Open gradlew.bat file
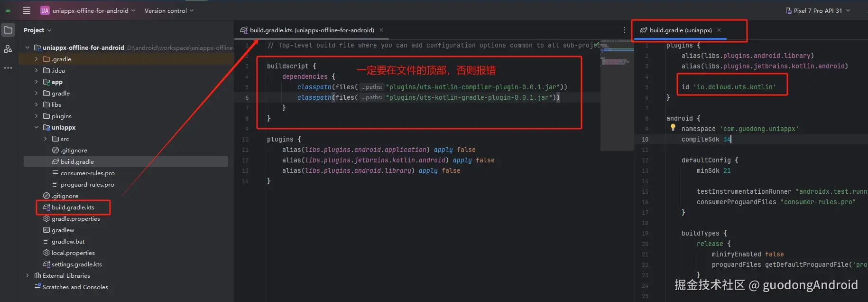Screen dimensions: 868x302 (64, 241)
